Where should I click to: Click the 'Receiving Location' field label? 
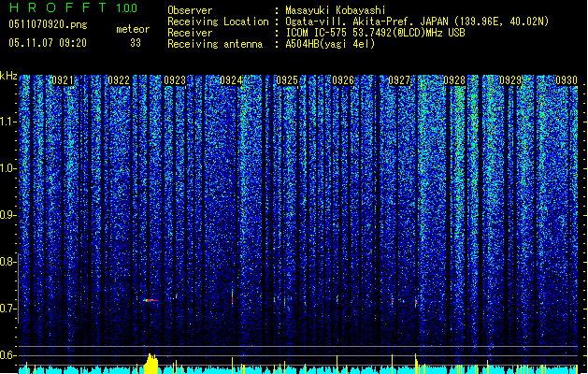point(218,22)
